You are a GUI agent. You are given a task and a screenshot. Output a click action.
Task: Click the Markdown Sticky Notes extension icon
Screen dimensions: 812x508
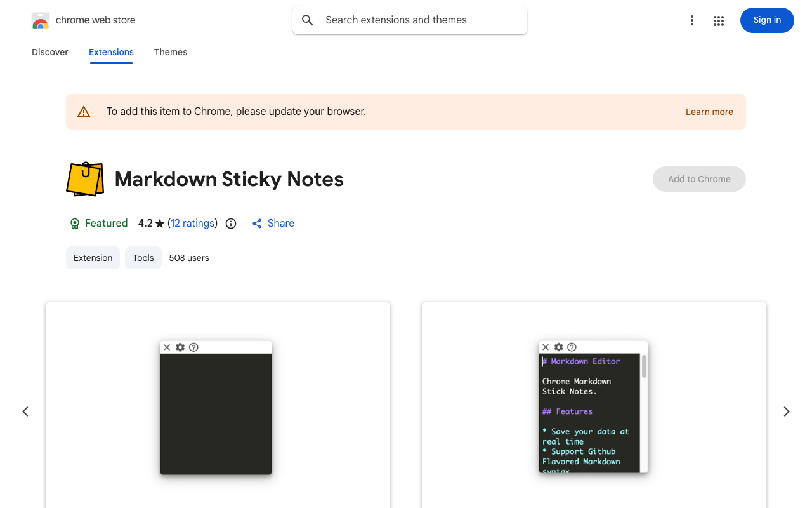pos(85,179)
